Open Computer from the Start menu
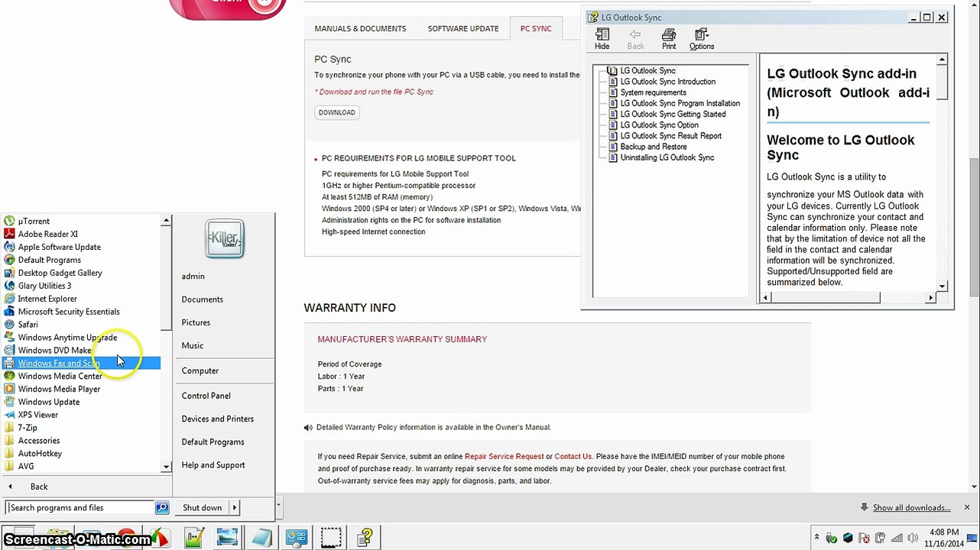Image resolution: width=980 pixels, height=550 pixels. 200,370
